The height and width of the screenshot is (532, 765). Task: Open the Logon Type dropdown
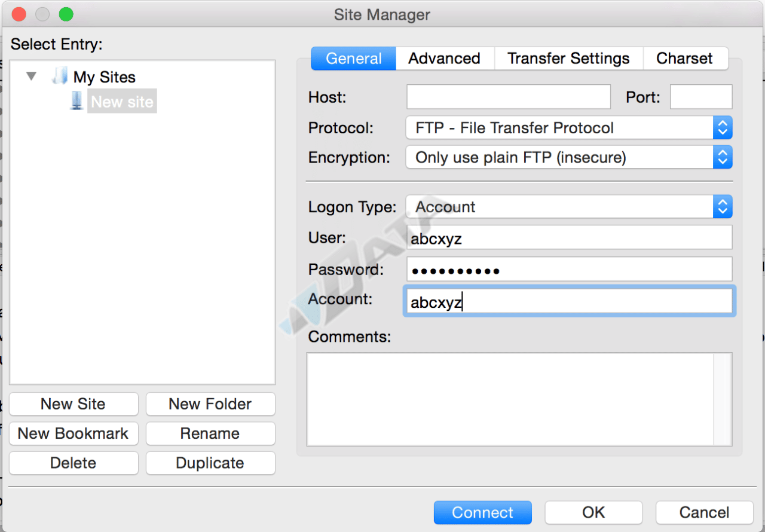point(568,207)
